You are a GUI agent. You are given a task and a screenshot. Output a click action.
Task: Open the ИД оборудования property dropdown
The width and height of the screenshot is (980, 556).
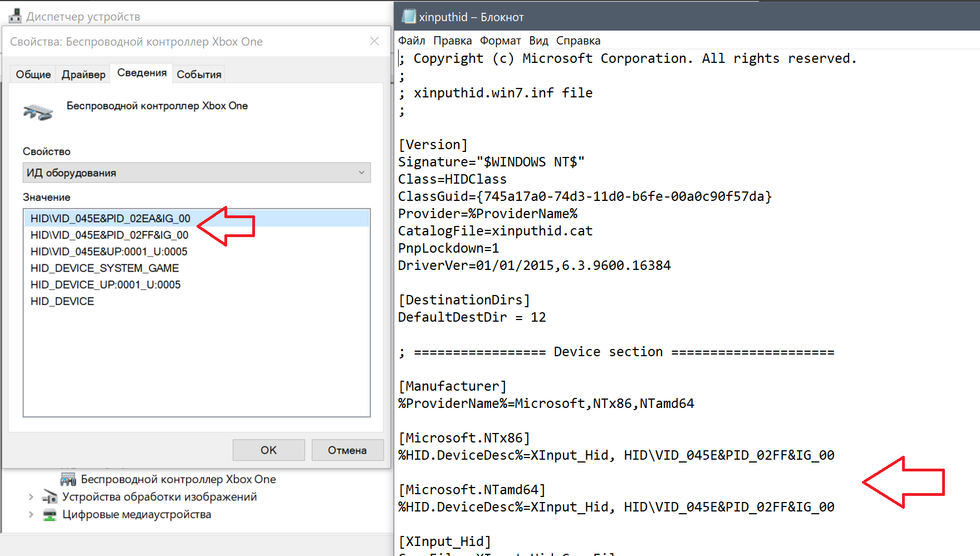click(x=197, y=173)
